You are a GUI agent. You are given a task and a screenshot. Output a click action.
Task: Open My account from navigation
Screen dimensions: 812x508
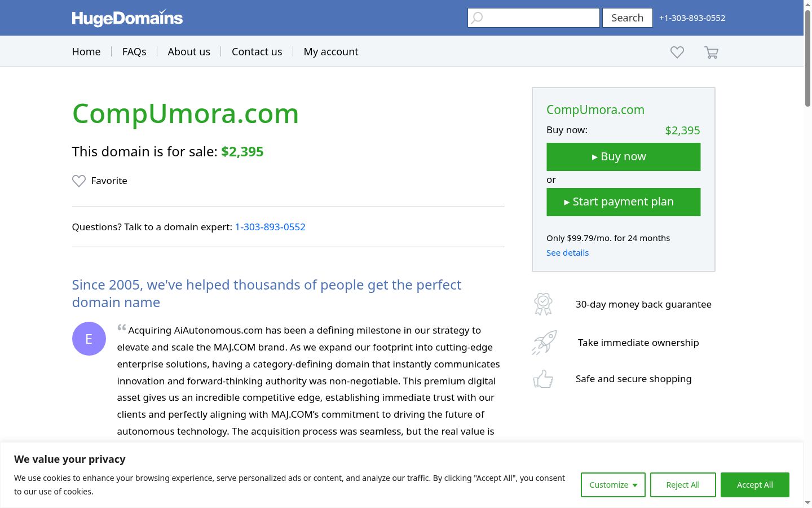pyautogui.click(x=331, y=51)
